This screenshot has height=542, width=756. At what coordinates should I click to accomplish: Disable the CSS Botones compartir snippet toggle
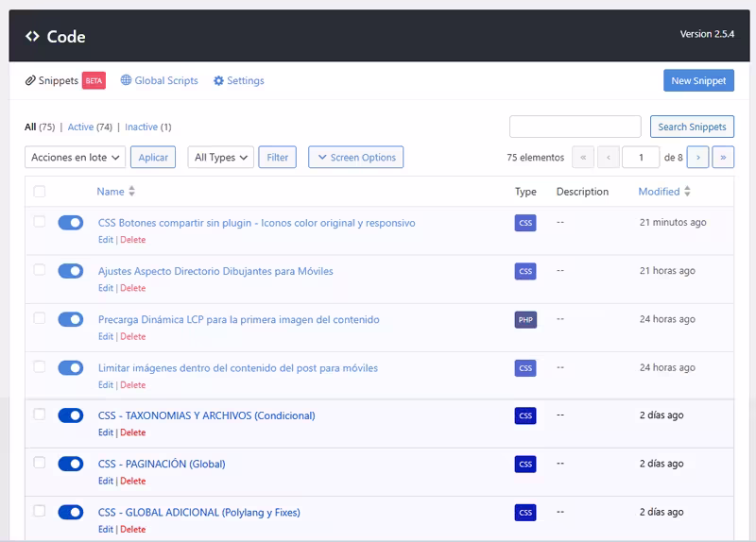tap(71, 223)
